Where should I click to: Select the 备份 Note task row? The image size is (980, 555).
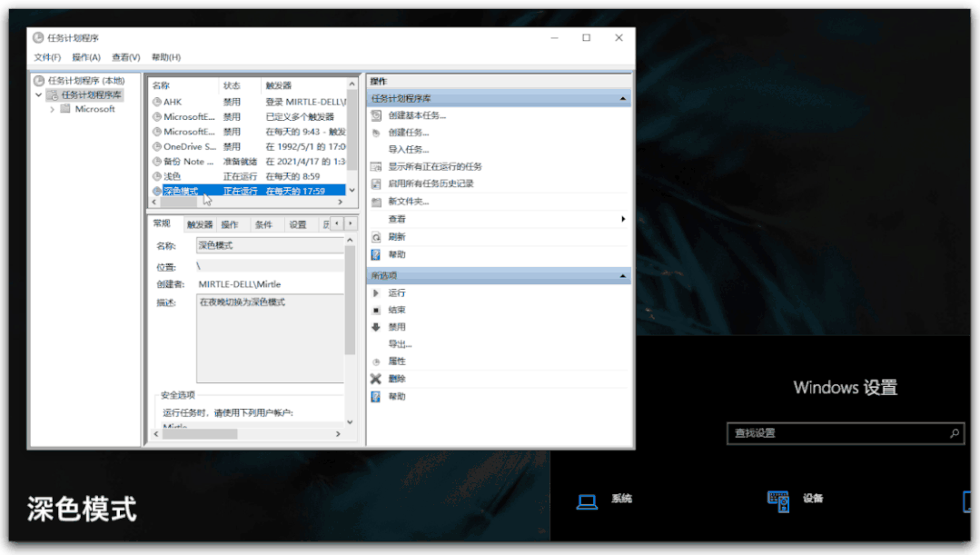pos(248,162)
